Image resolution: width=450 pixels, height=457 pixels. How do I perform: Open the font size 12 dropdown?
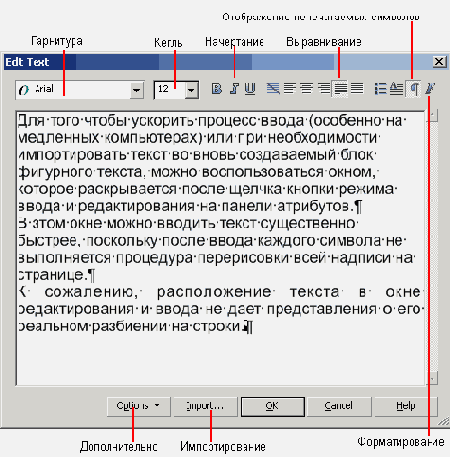click(x=191, y=90)
